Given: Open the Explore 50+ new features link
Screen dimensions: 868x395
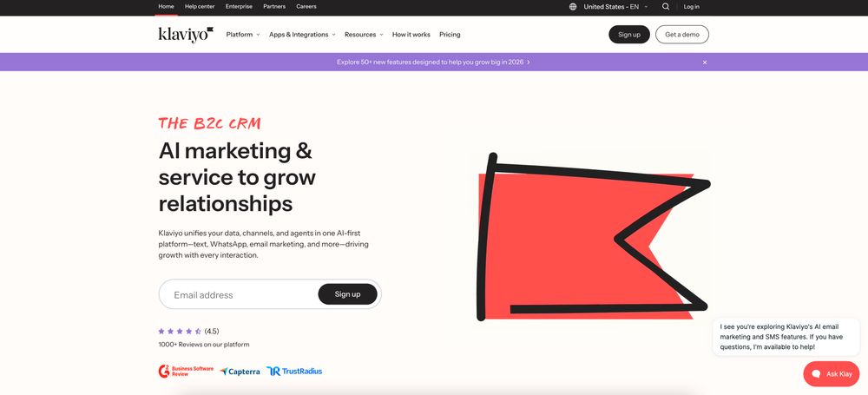Looking at the screenshot, I should pos(433,62).
